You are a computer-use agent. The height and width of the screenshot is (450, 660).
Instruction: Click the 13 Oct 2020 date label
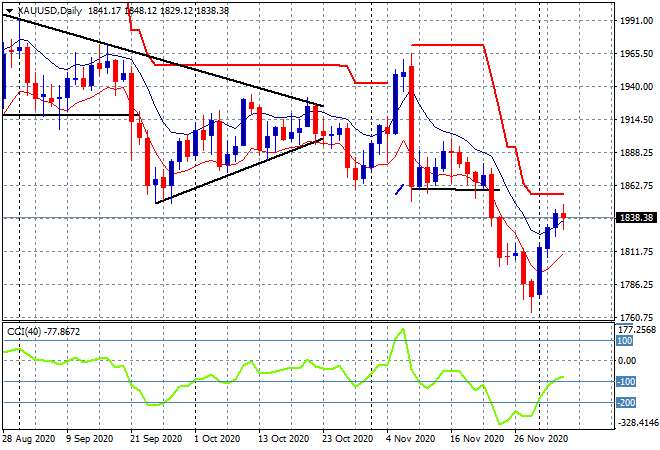coord(283,439)
